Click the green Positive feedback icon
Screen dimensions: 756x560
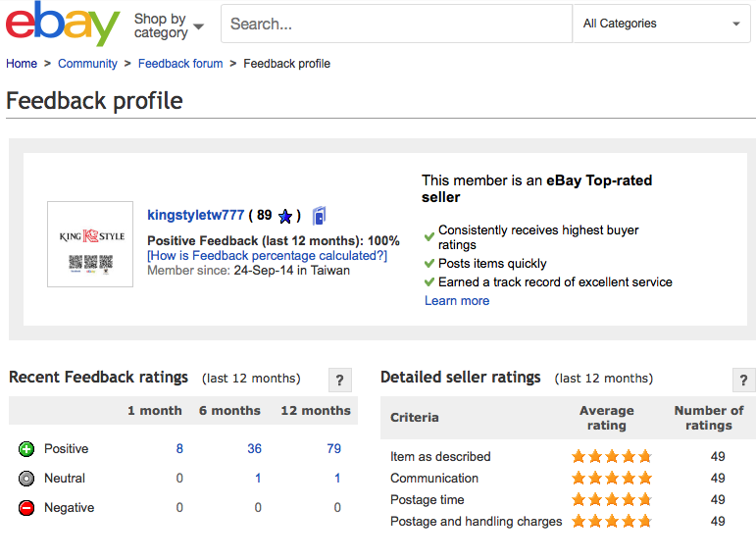26,449
